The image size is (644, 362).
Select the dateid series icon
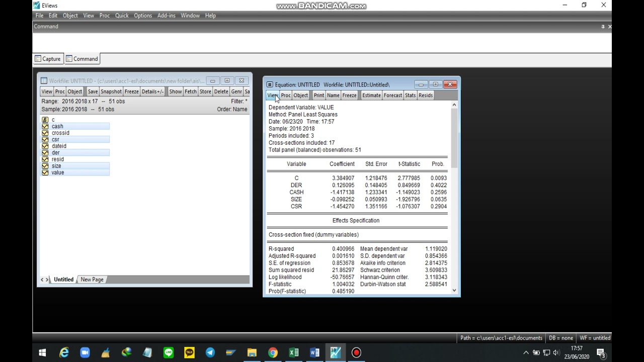45,146
